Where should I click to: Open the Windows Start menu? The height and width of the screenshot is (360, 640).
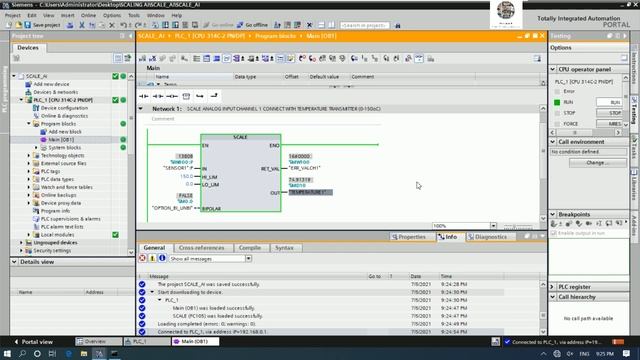tap(7, 353)
